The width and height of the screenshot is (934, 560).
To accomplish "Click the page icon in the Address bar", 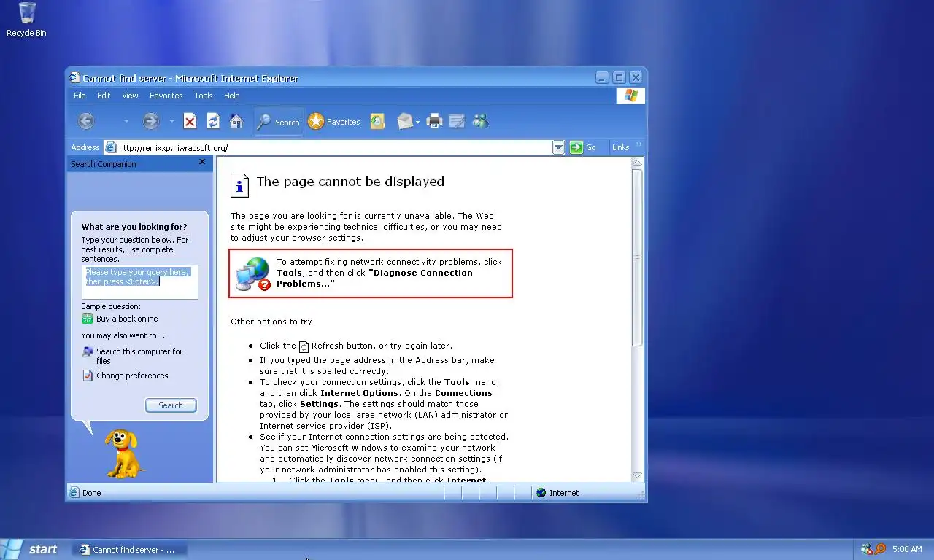I will point(110,147).
